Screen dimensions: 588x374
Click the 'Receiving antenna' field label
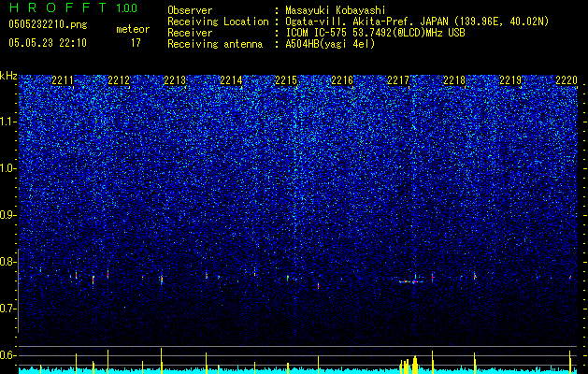click(215, 44)
